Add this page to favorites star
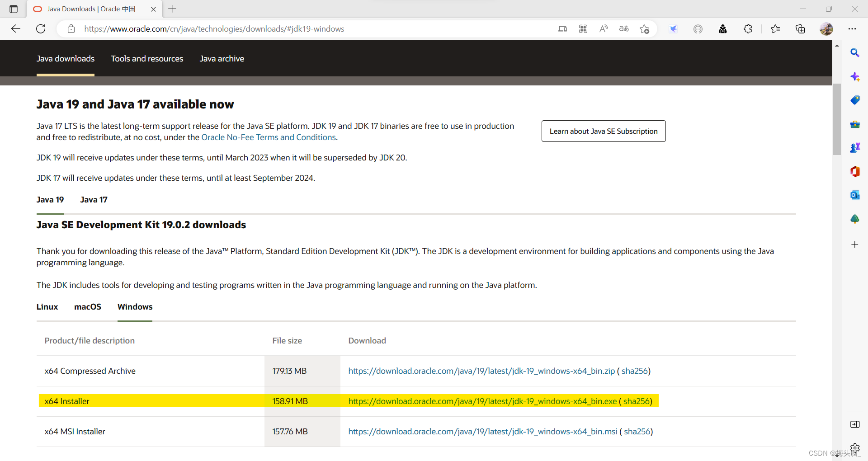The image size is (868, 461). 644,29
